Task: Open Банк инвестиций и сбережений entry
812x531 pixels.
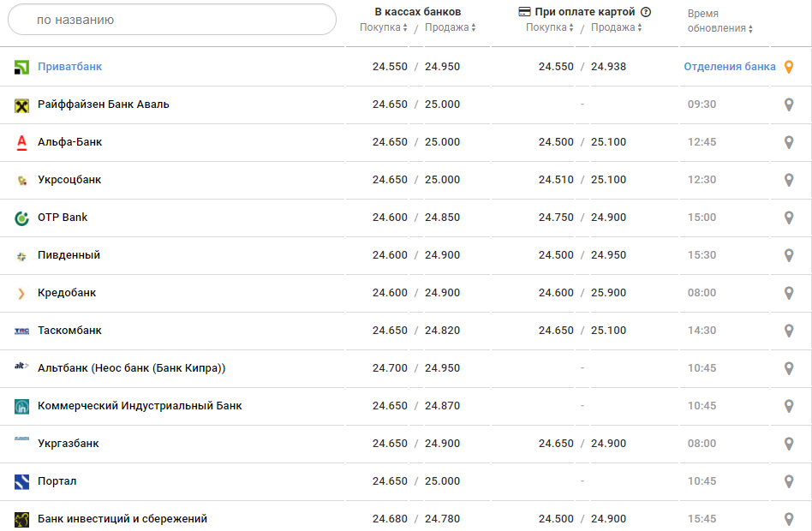Action: [122, 519]
